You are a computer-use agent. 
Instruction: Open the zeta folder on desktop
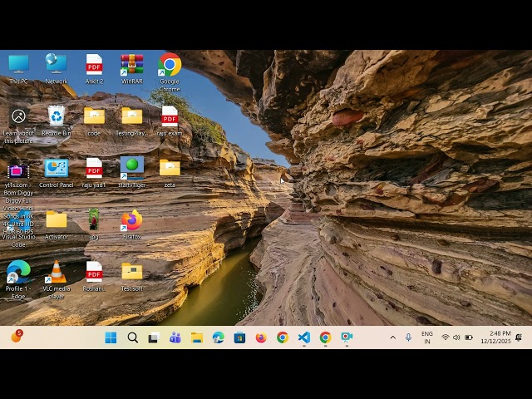click(x=170, y=169)
